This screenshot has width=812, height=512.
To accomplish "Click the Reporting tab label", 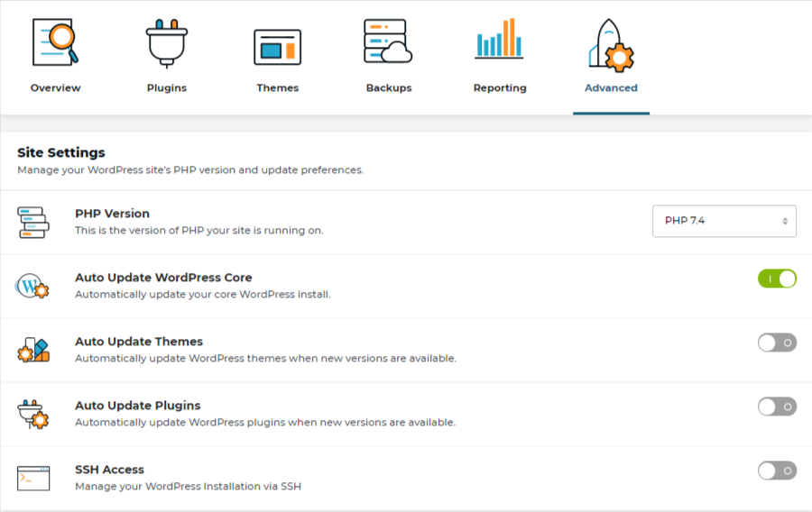I will pyautogui.click(x=500, y=88).
